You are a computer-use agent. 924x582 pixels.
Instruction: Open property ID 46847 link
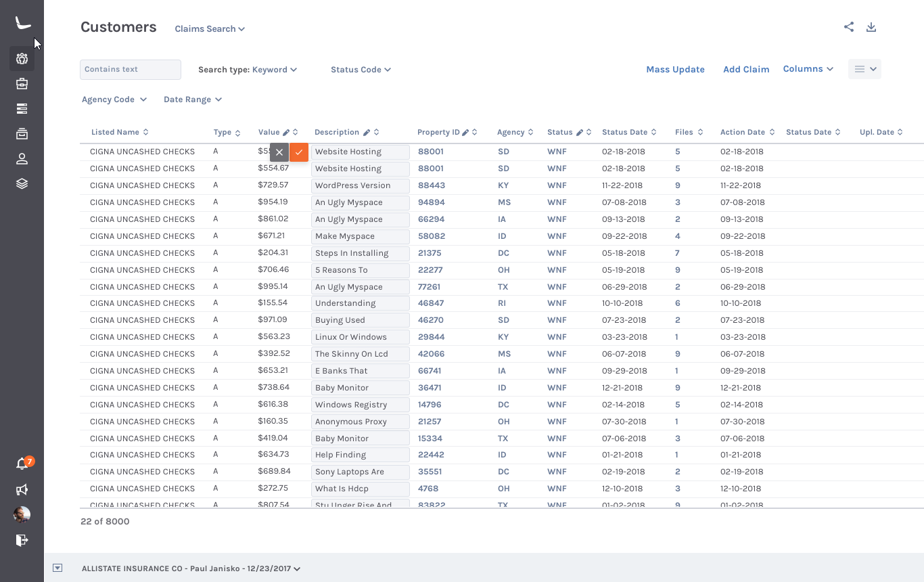[431, 303]
